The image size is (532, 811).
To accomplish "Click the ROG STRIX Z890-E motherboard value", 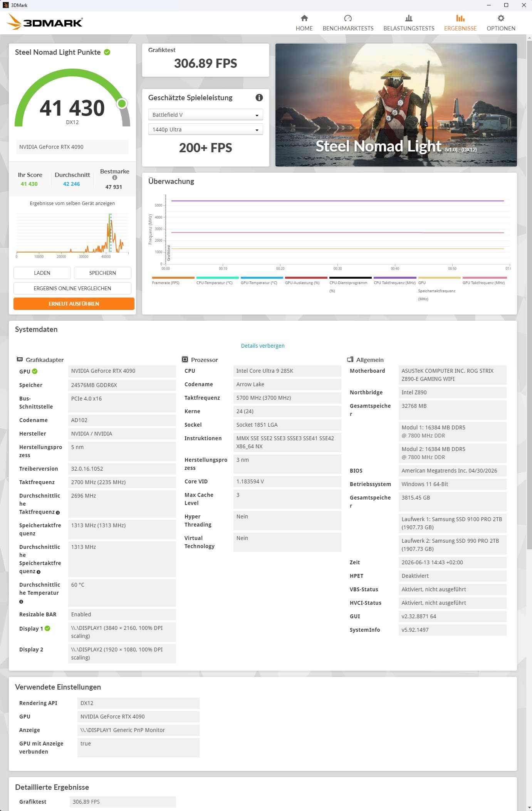I will coord(453,375).
